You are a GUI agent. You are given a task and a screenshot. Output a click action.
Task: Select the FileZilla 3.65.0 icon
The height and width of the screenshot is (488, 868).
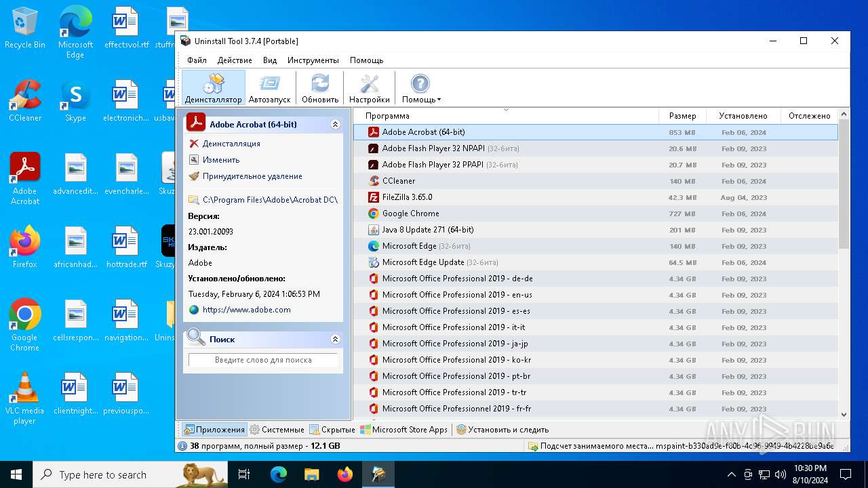click(x=373, y=197)
